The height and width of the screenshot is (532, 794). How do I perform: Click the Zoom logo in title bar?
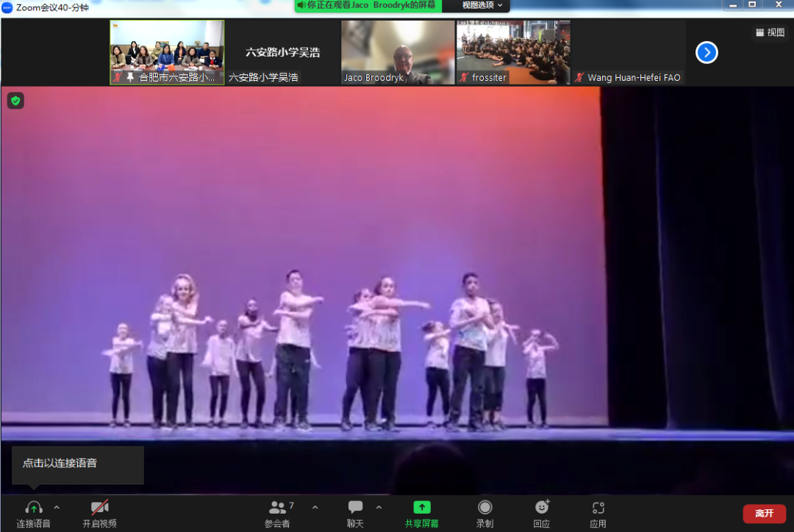pos(7,7)
